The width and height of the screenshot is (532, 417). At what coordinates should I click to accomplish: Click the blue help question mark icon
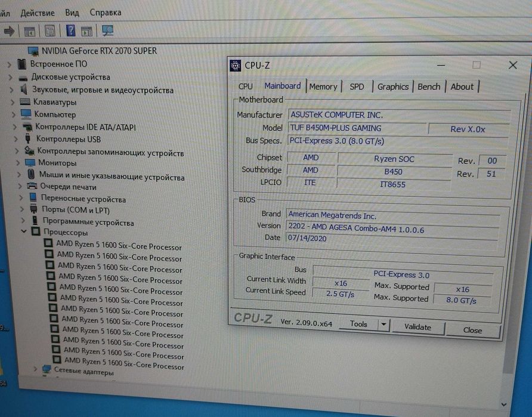point(70,30)
